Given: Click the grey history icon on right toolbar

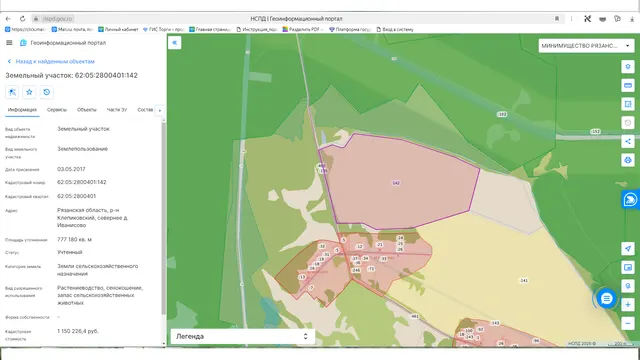Looking at the screenshot, I should click(x=628, y=123).
